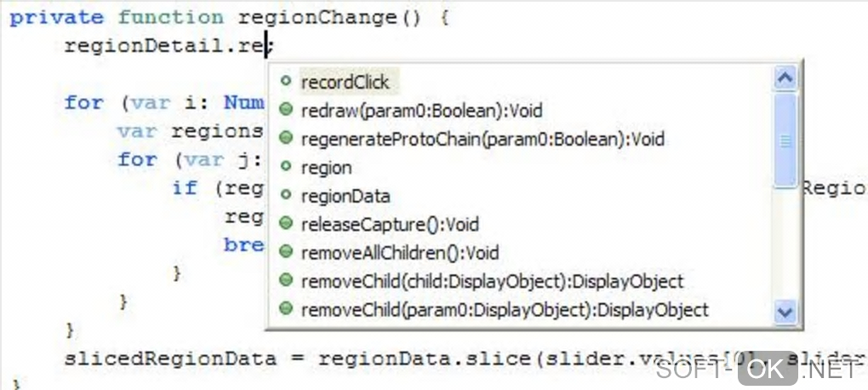Click the regionData property icon
Screen dimensions: 868x390
pyautogui.click(x=286, y=196)
